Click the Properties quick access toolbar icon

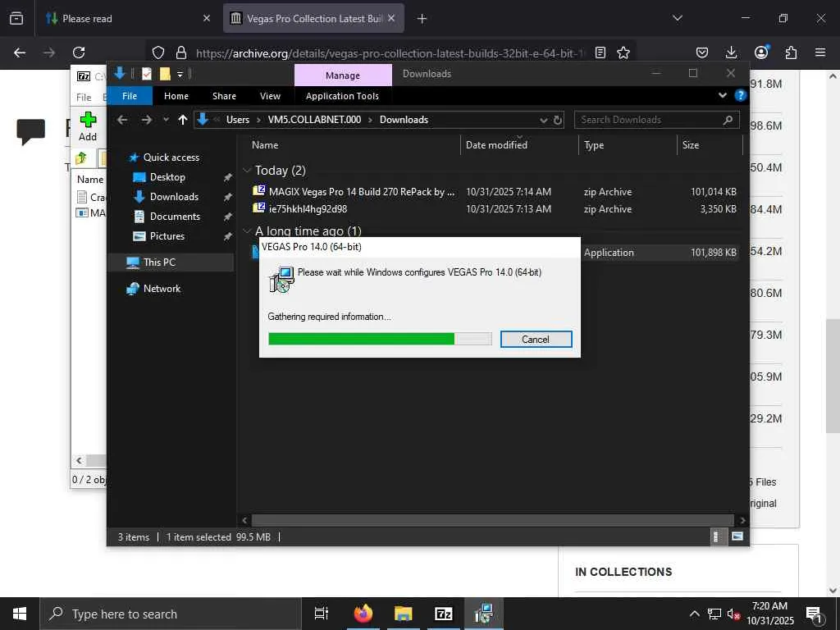pos(146,74)
